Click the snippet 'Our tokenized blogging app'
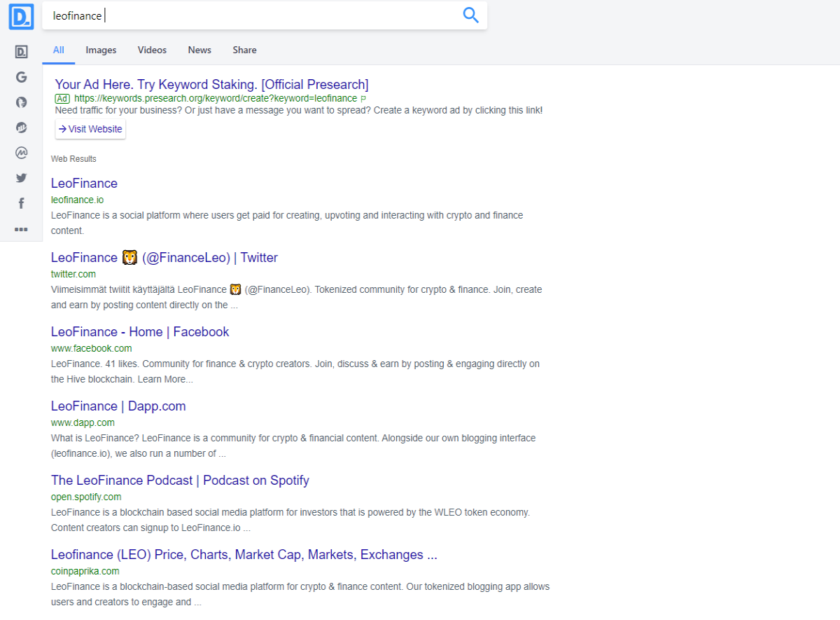 click(x=300, y=594)
